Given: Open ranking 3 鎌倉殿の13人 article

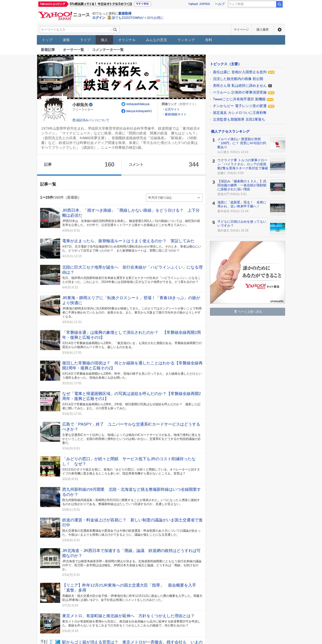Looking at the screenshot, I should coord(242,185).
